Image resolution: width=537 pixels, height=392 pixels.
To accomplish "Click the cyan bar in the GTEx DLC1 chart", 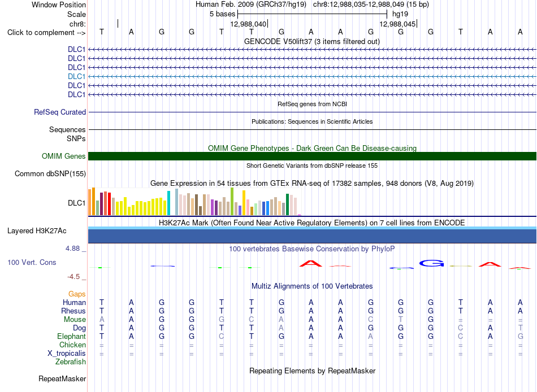I will (168, 203).
